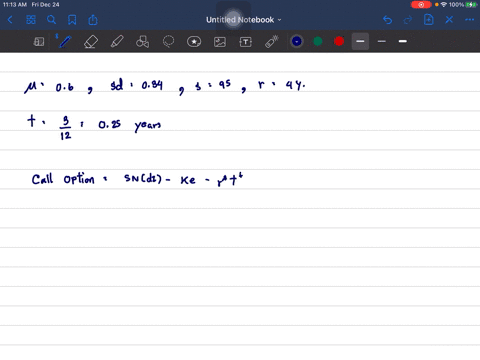This screenshot has width=480, height=360.
Task: Select the medium stroke thickness
Action: point(360,41)
